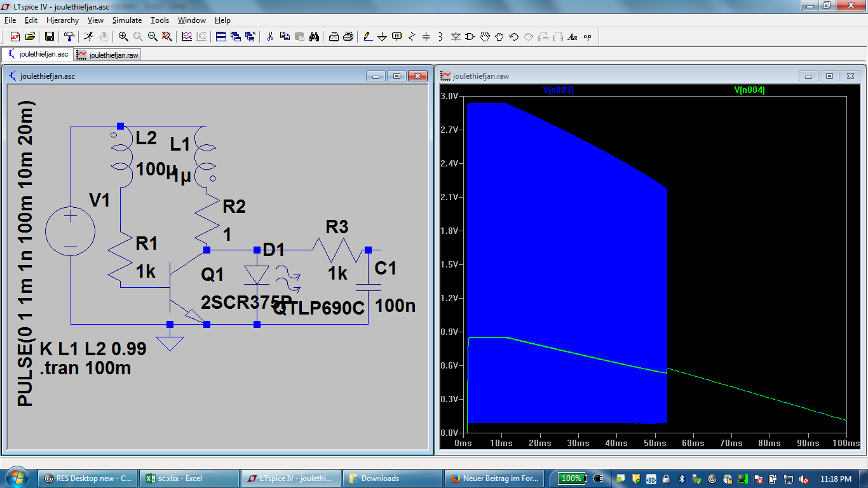Image resolution: width=868 pixels, height=488 pixels.
Task: Click the Undo arrow icon
Action: (x=514, y=37)
